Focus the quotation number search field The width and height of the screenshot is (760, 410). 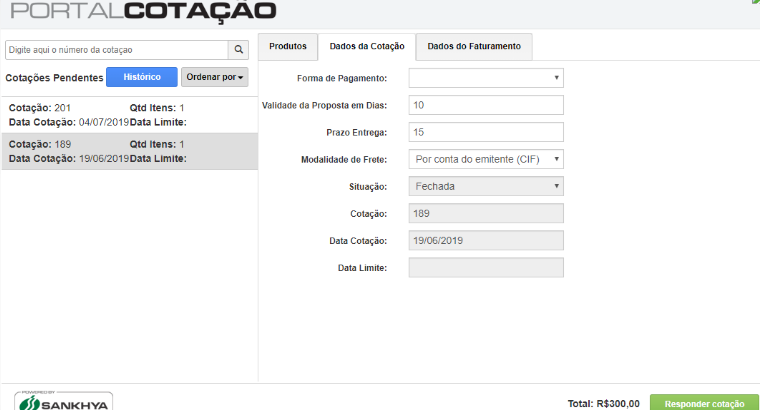[117, 49]
